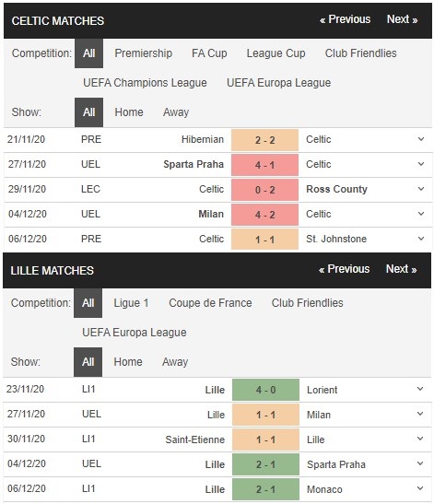Filter Lille matches by Ligue 1
The height and width of the screenshot is (504, 434).
[131, 303]
